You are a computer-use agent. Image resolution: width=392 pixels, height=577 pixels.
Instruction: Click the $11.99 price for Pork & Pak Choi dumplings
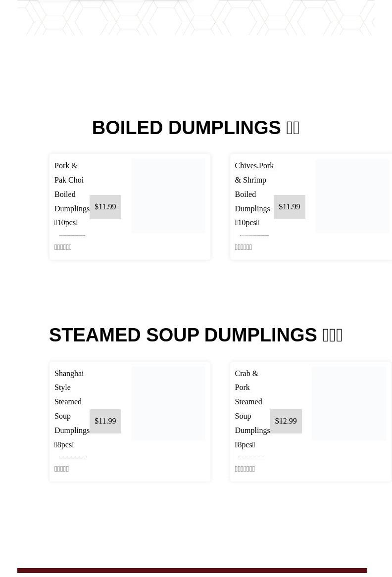coord(105,207)
